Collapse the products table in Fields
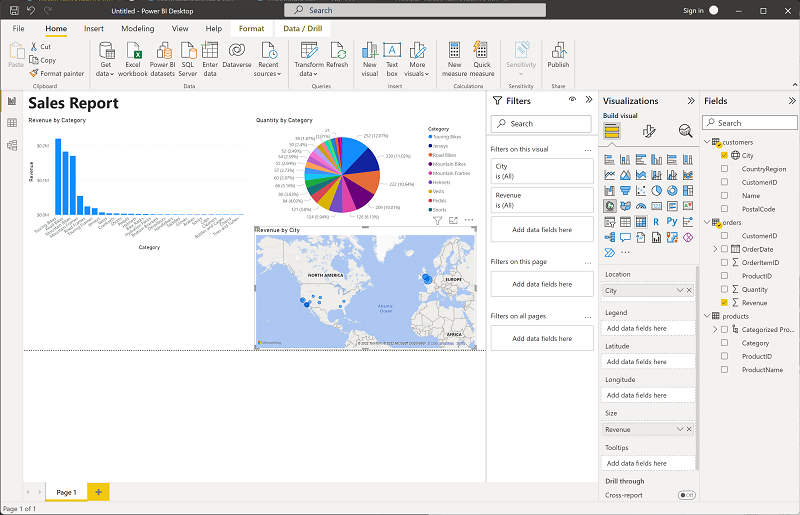Image resolution: width=800 pixels, height=515 pixels. tap(707, 316)
